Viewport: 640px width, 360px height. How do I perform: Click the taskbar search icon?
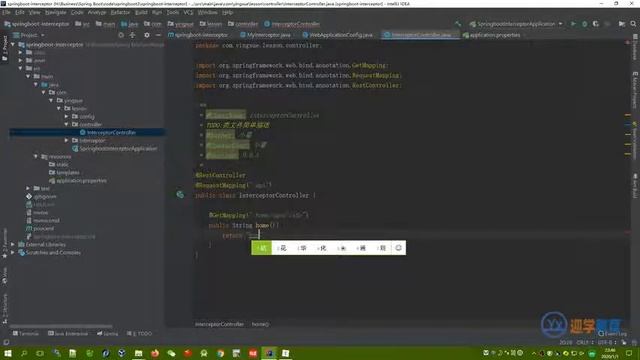[24, 353]
